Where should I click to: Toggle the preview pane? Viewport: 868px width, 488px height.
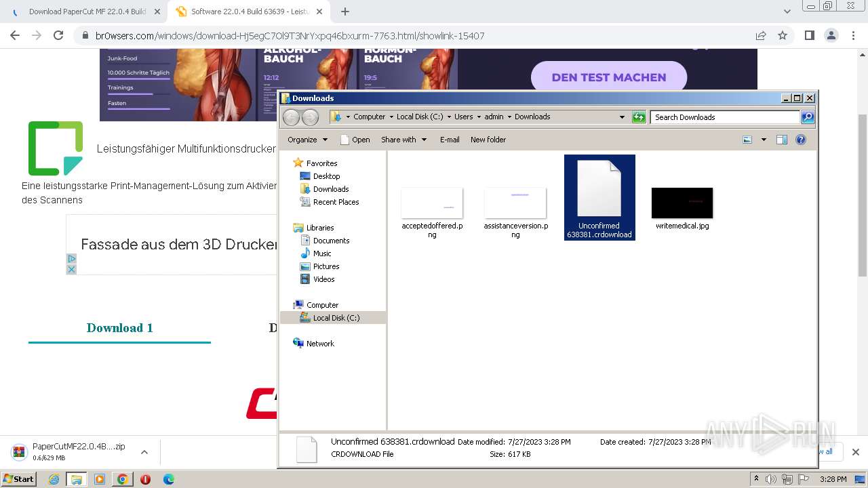[x=782, y=140]
